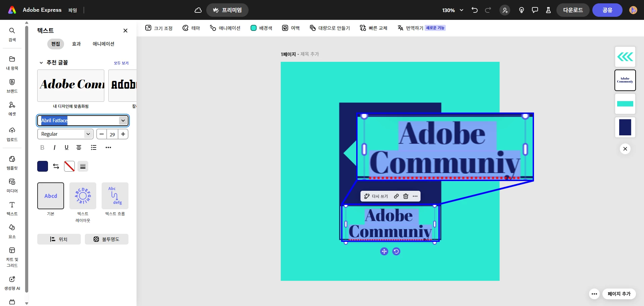Toggle bold formatting
644x306 pixels.
(42, 147)
